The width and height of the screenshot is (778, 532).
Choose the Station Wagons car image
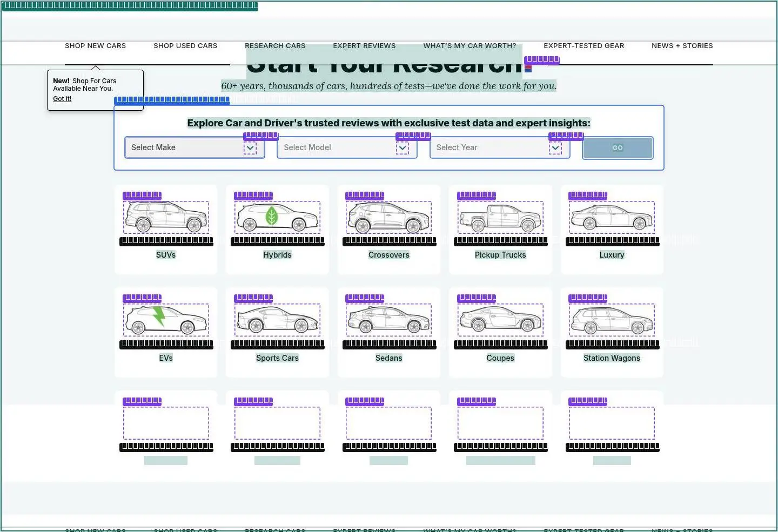[x=612, y=320]
